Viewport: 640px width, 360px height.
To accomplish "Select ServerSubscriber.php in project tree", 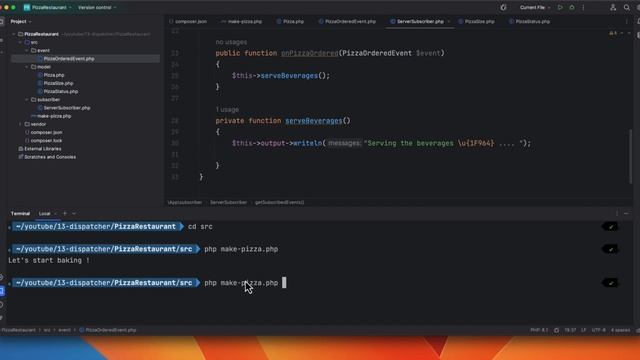I will [67, 108].
